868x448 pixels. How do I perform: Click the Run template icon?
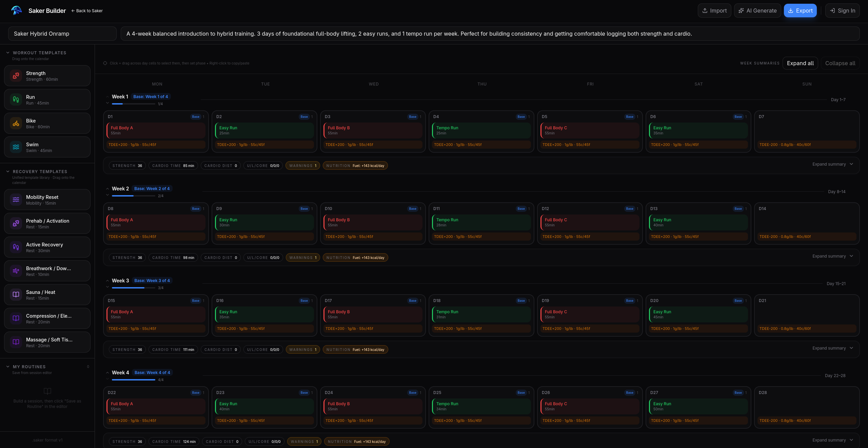click(x=16, y=99)
